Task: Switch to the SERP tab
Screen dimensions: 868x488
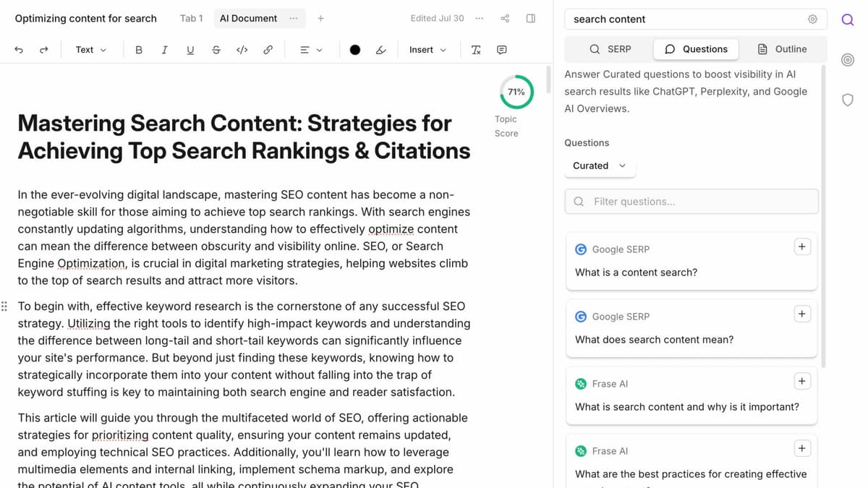Action: (x=610, y=49)
